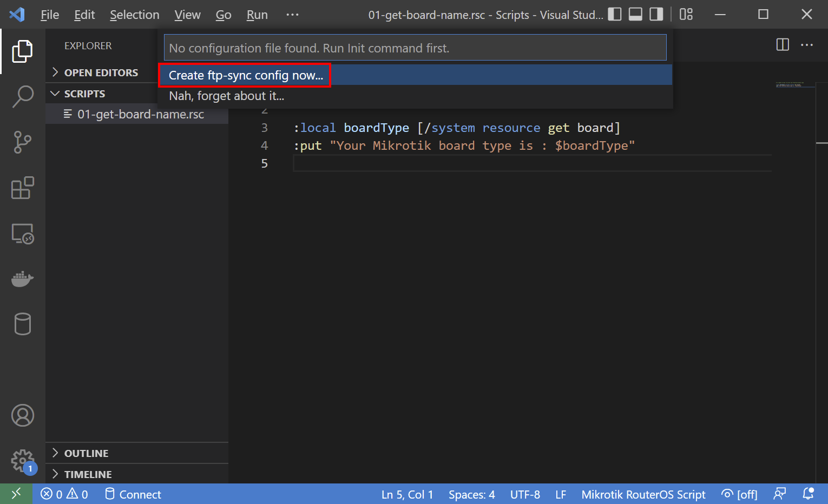Toggle the bottom panel layout button
This screenshot has width=828, height=504.
click(x=635, y=15)
